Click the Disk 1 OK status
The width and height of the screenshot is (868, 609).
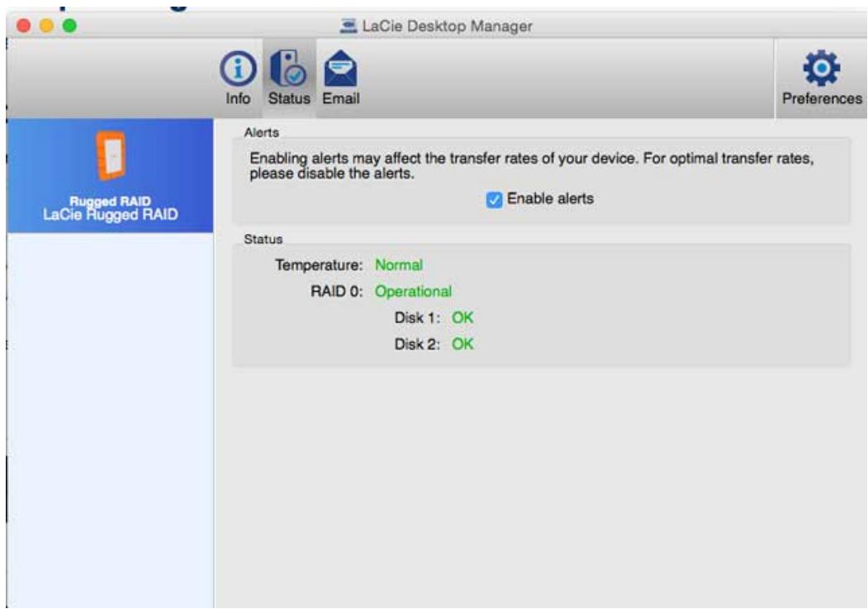point(462,318)
